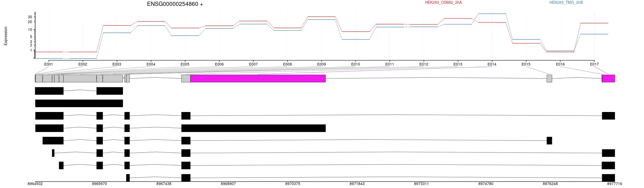Select exon bin label E006
Screen dimensions: 644x188
219,64
